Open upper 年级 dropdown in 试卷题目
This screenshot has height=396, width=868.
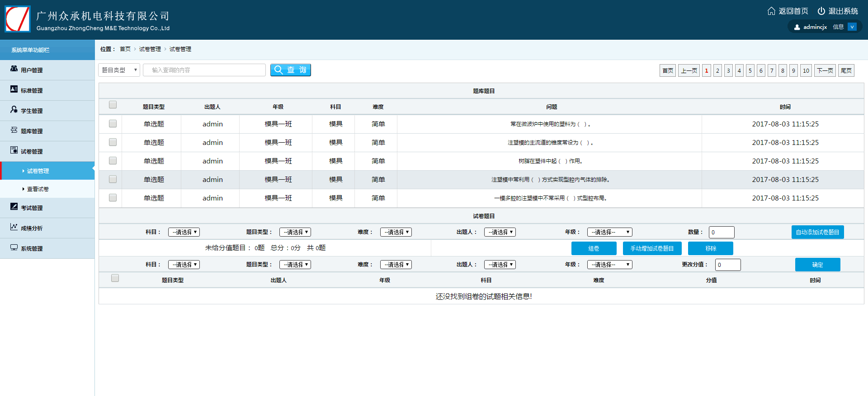610,232
